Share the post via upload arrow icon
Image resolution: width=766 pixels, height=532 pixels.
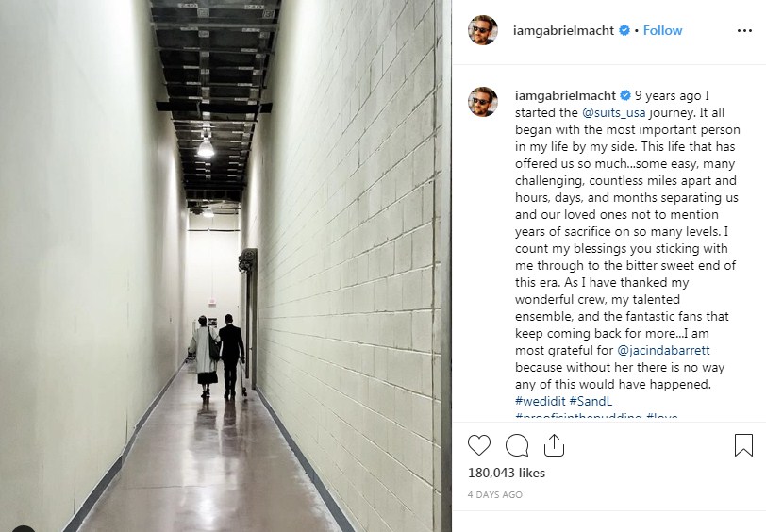tap(554, 445)
